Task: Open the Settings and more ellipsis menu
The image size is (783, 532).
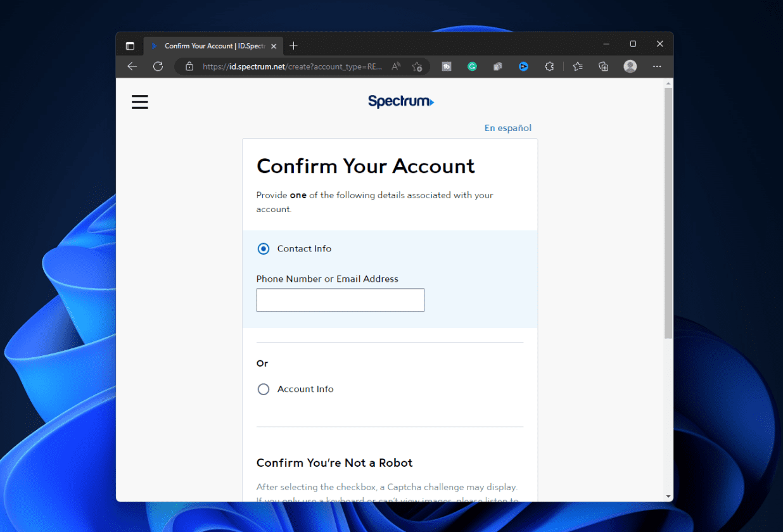Action: point(657,66)
